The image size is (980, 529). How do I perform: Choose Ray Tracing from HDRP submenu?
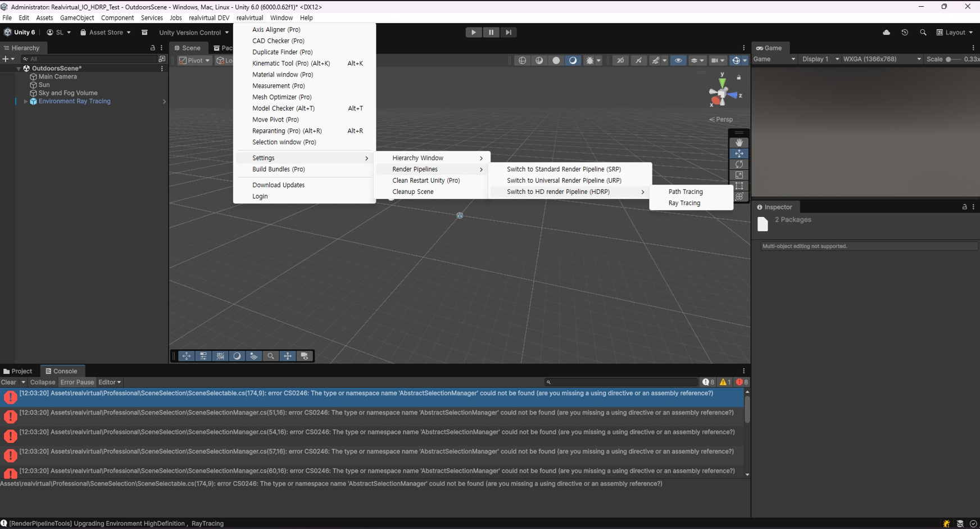[x=684, y=203]
